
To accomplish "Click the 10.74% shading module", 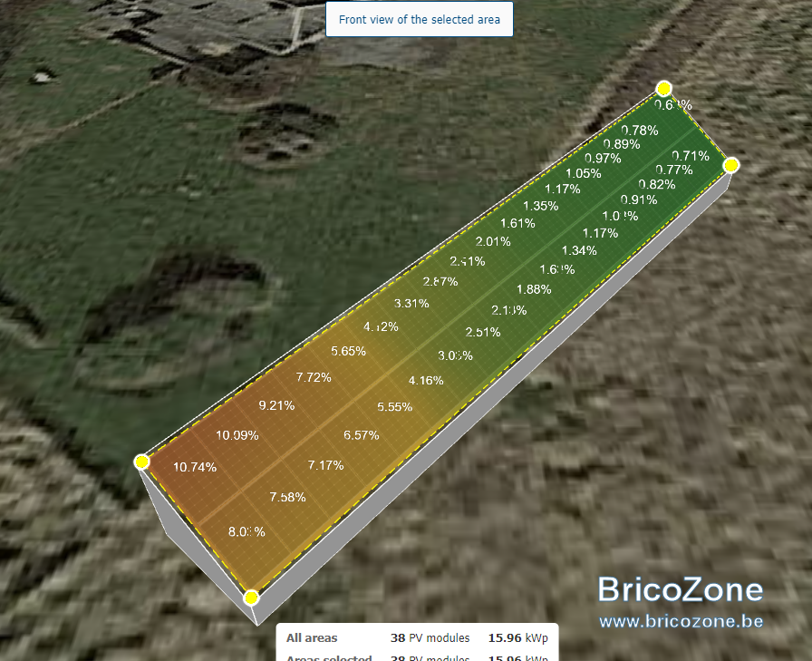I will [195, 467].
